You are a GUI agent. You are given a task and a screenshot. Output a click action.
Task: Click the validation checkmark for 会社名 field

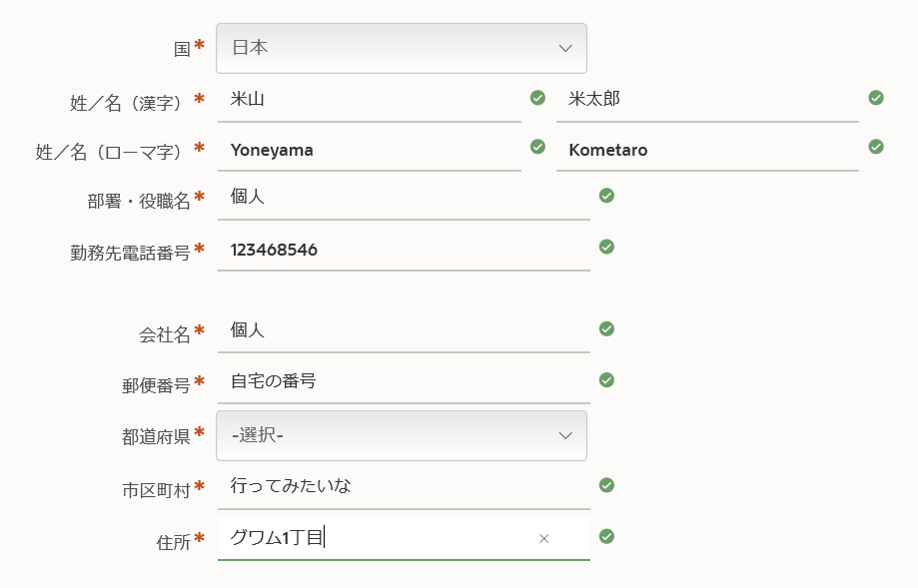pyautogui.click(x=606, y=326)
